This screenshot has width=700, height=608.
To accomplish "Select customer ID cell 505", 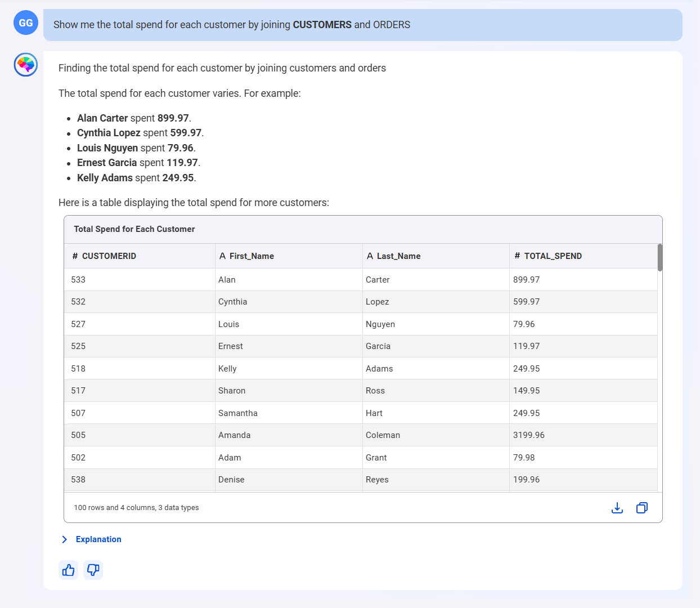I will [140, 435].
